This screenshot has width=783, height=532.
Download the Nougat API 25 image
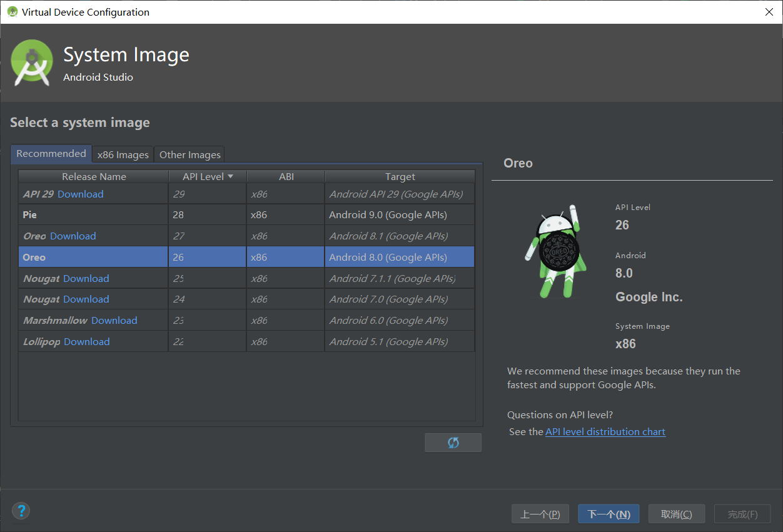pyautogui.click(x=86, y=278)
